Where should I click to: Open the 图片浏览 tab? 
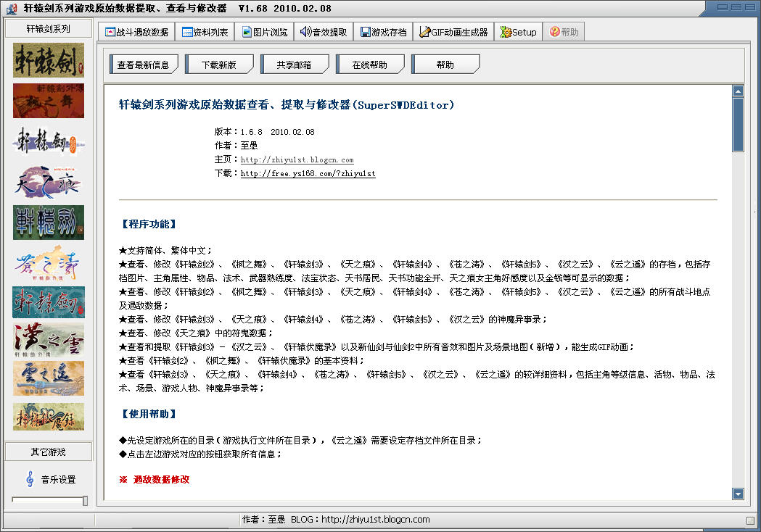pos(265,32)
